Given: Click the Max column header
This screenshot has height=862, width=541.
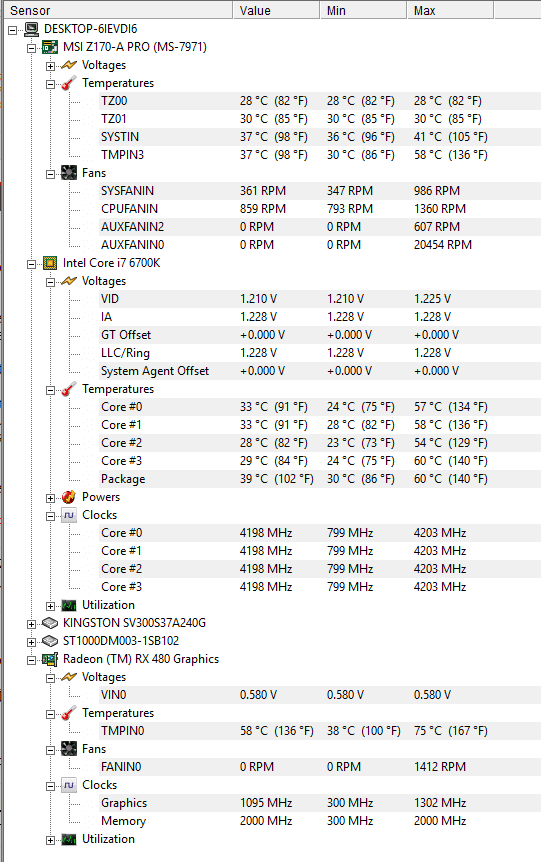Looking at the screenshot, I should pyautogui.click(x=450, y=10).
